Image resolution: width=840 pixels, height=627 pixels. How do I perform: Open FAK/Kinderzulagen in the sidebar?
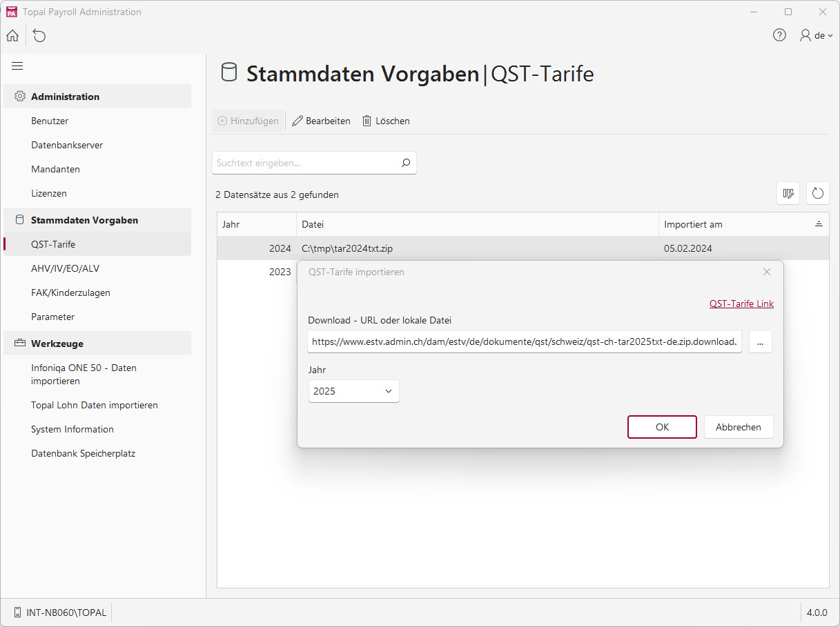point(70,292)
